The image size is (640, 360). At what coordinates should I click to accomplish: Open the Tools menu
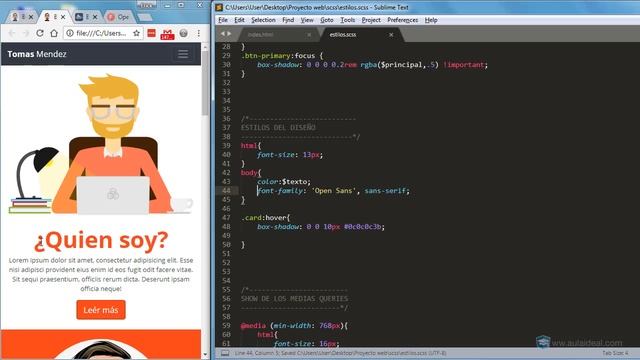tap(347, 20)
